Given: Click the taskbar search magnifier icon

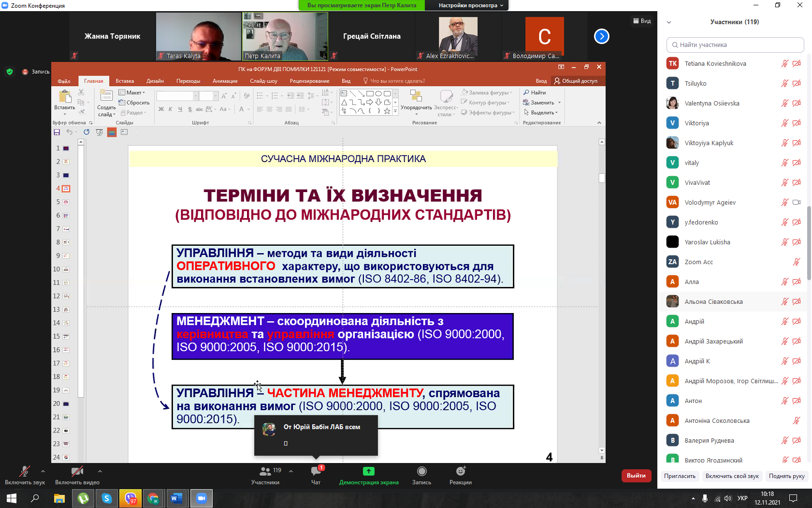Looking at the screenshot, I should tap(35, 498).
